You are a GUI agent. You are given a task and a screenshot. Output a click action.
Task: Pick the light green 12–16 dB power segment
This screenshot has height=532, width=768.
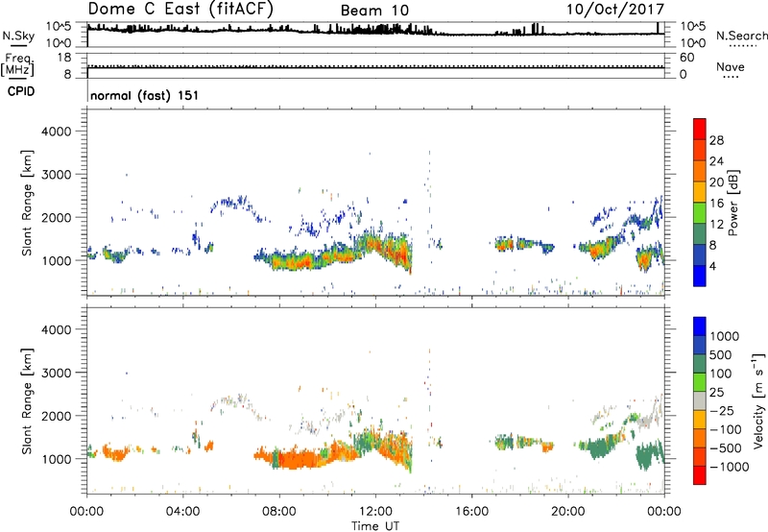(700, 213)
